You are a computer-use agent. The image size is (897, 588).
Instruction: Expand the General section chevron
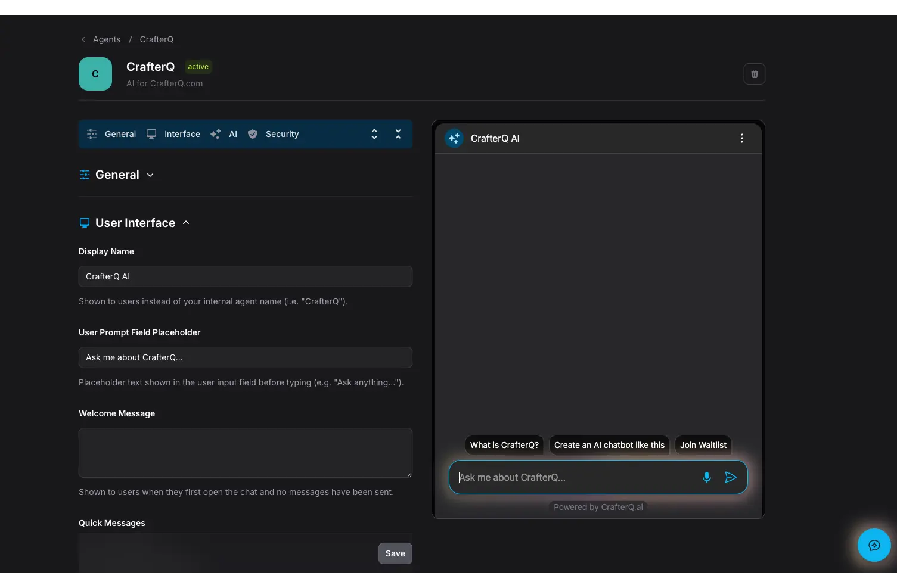[150, 175]
